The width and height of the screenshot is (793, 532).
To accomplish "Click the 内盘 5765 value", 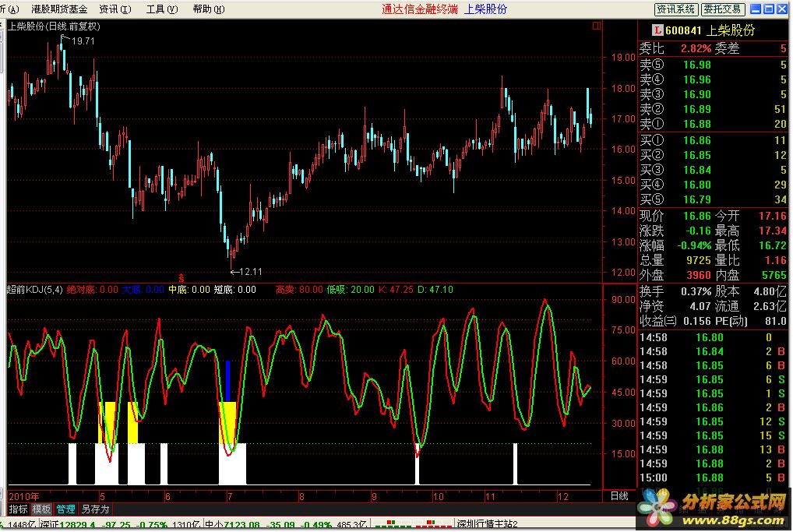I will coord(774,275).
